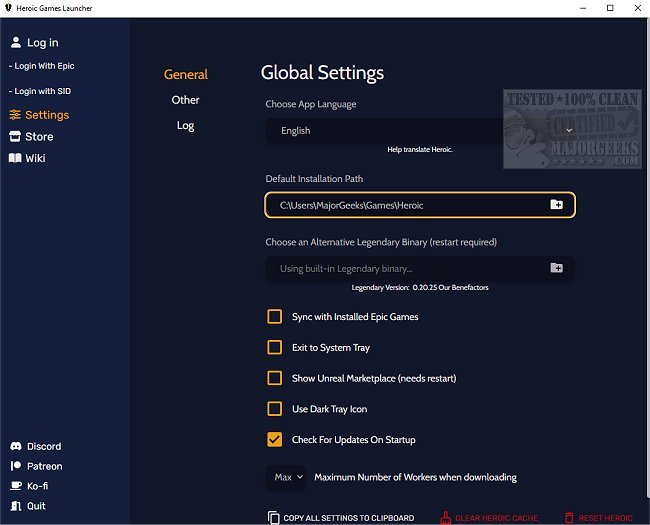Open the Wiki page in sidebar
This screenshot has height=525, width=650.
pyautogui.click(x=35, y=158)
